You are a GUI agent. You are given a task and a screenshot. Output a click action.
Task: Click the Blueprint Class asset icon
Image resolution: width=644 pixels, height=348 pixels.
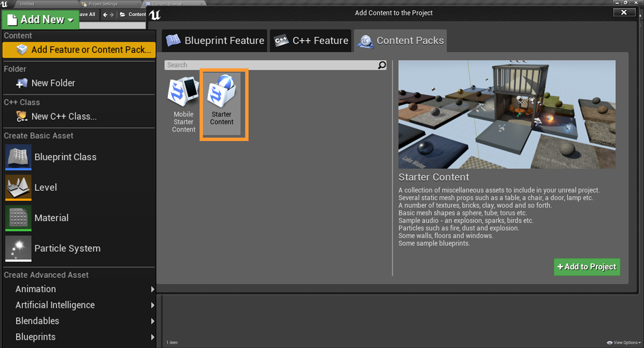(x=18, y=157)
